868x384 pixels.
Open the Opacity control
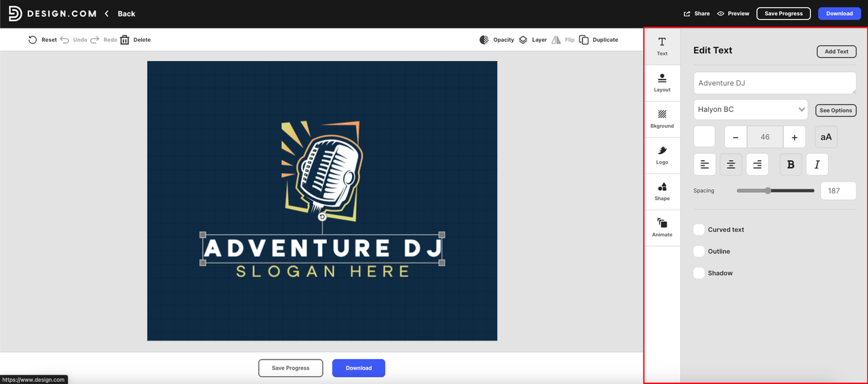pos(497,40)
